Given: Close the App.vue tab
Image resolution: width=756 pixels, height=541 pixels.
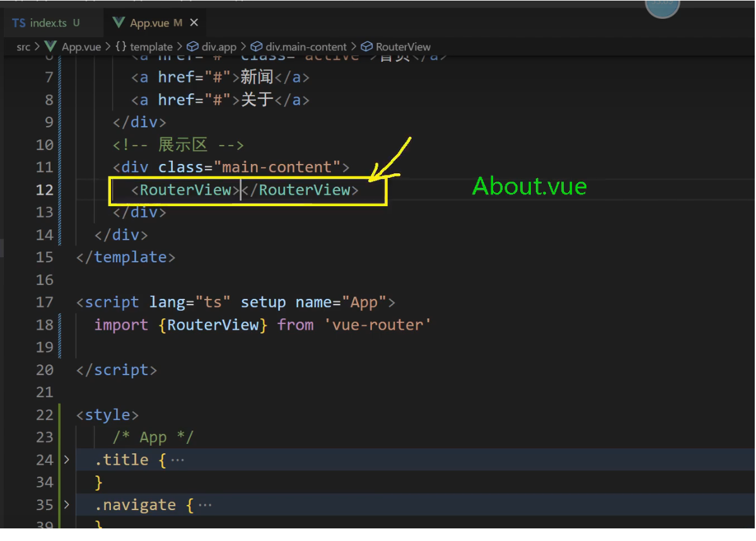Looking at the screenshot, I should 194,23.
